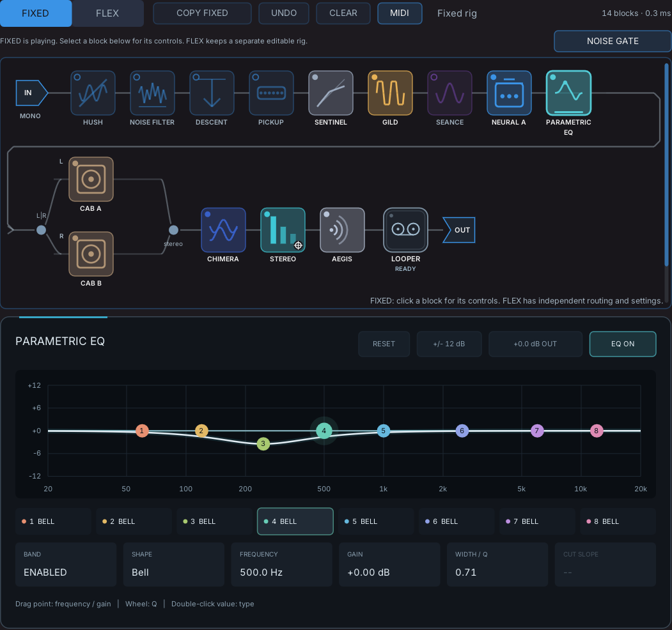Select the PARAMETRIC EQ block

pos(568,93)
